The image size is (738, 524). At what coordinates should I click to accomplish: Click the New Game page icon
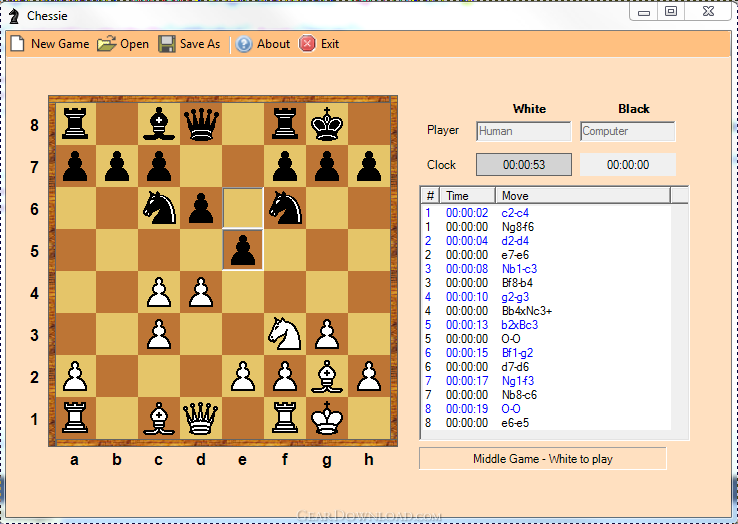[17, 44]
